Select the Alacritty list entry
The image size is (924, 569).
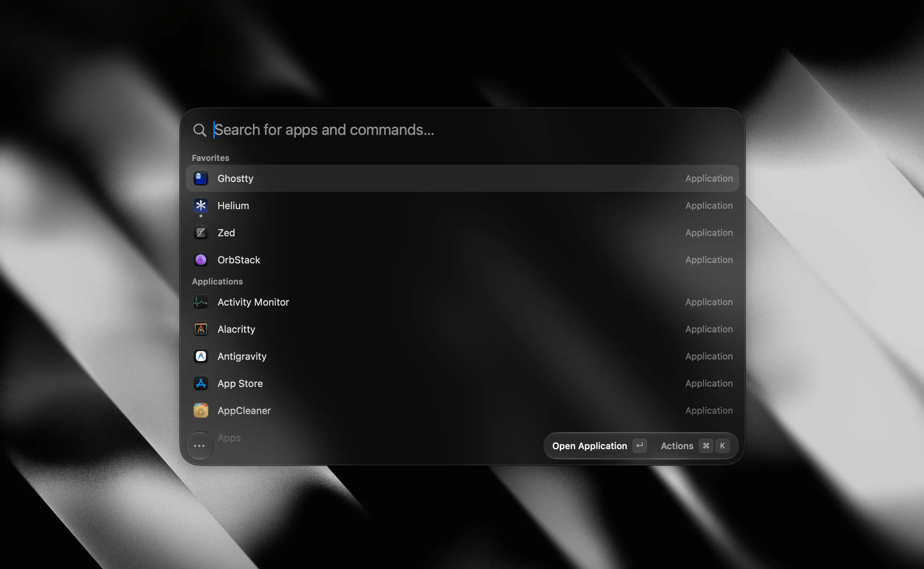click(462, 329)
